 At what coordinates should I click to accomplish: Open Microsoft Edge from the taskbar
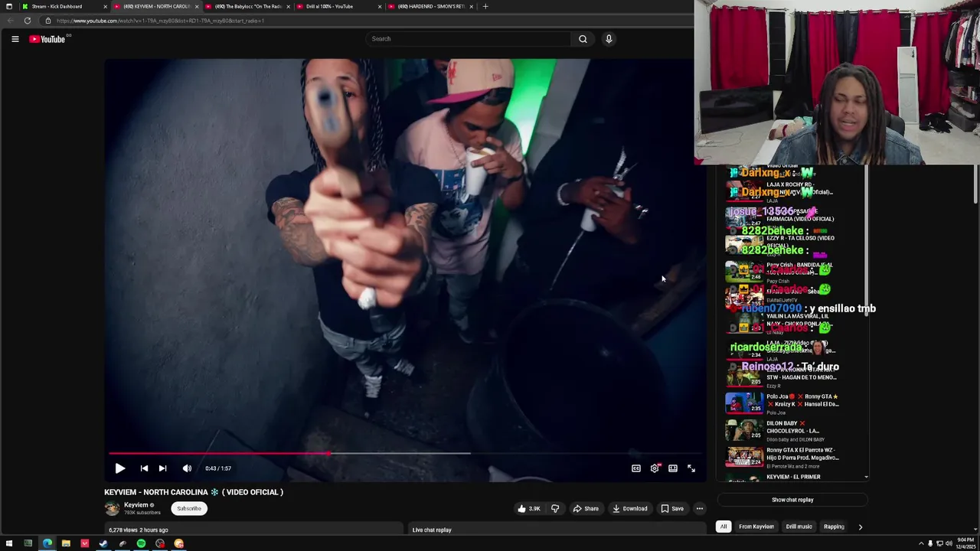(47, 543)
